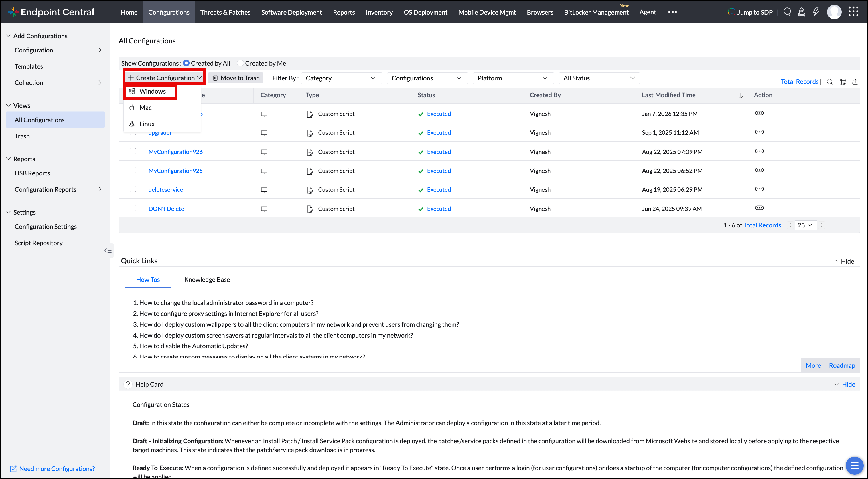This screenshot has width=868, height=479.
Task: Expand the Platform filter dropdown
Action: pos(513,78)
